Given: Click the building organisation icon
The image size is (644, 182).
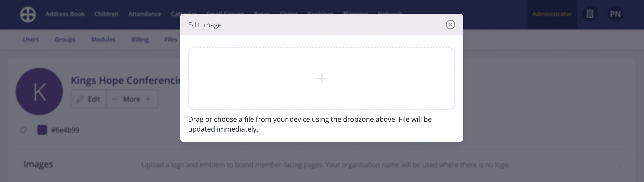Looking at the screenshot, I should (x=590, y=14).
